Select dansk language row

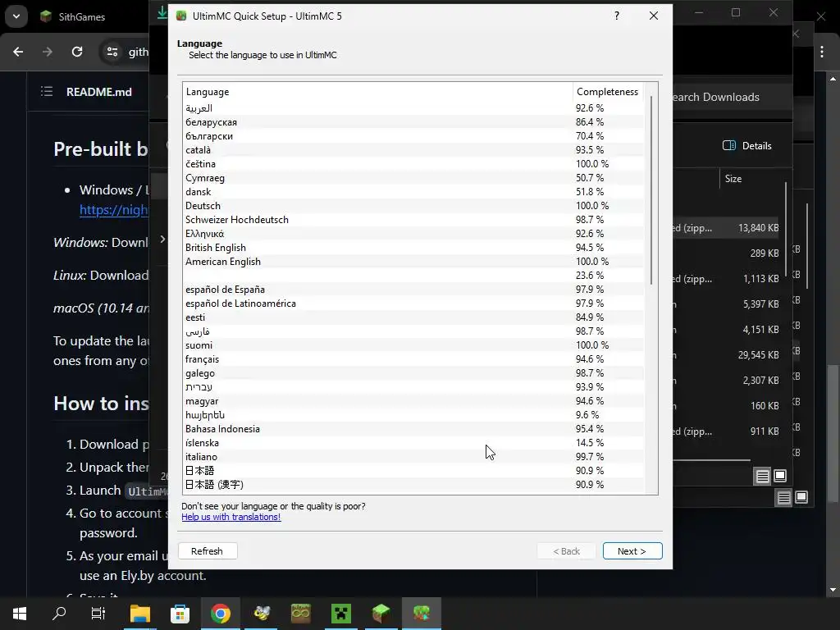point(413,192)
